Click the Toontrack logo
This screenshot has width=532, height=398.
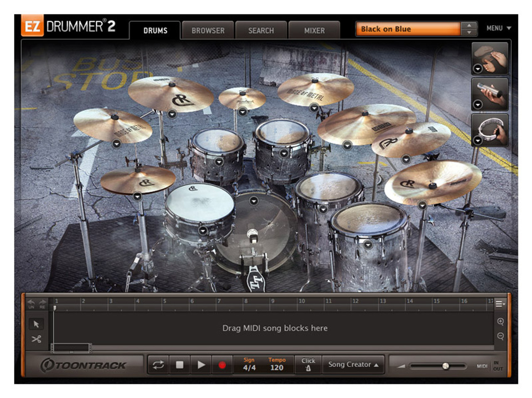[84, 365]
